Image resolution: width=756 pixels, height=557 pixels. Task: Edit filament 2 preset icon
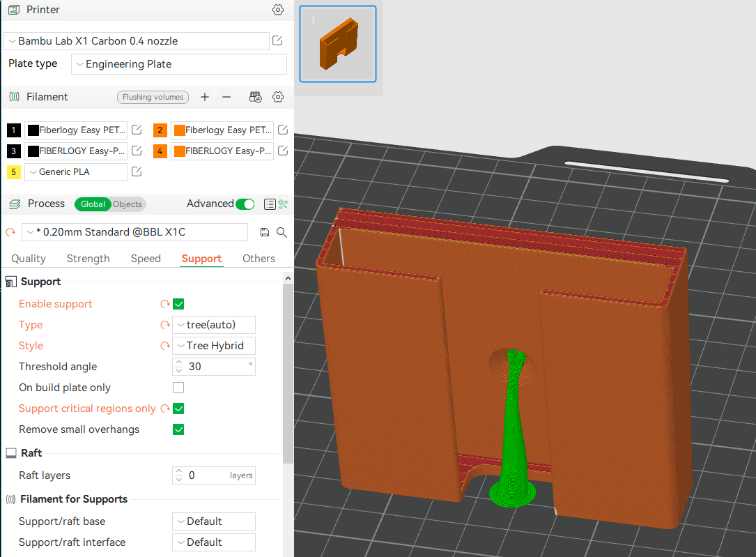(283, 130)
